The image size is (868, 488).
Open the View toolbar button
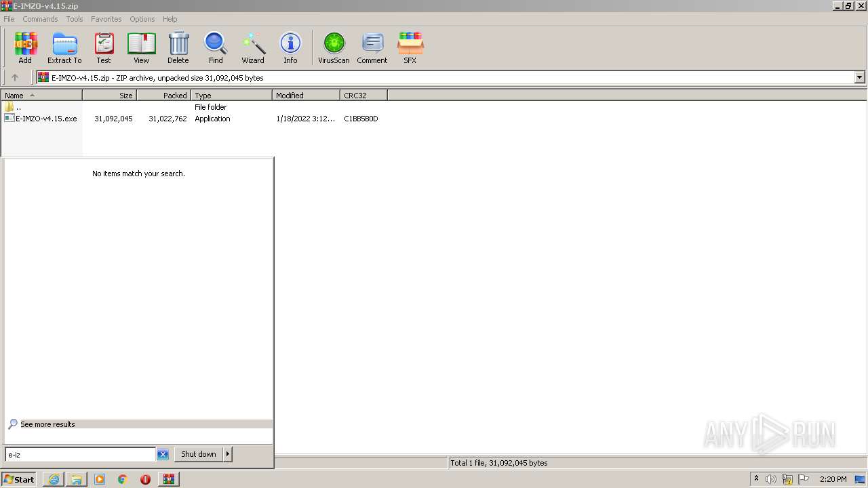(141, 47)
